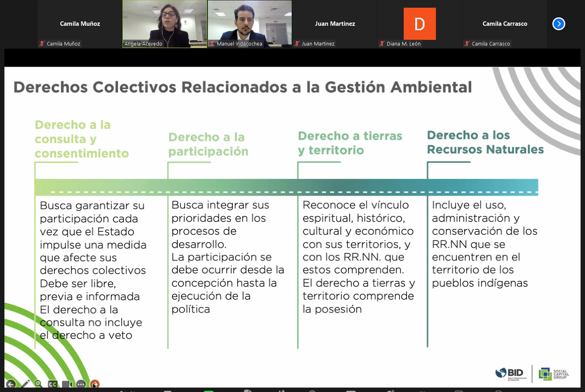Click the Social Capital Group logo

point(554,374)
